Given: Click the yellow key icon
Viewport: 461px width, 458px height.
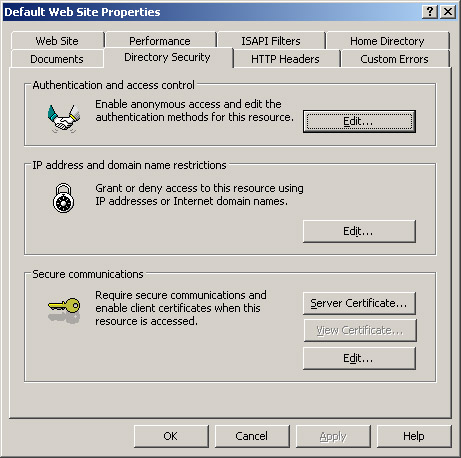Looking at the screenshot, I should tap(64, 310).
